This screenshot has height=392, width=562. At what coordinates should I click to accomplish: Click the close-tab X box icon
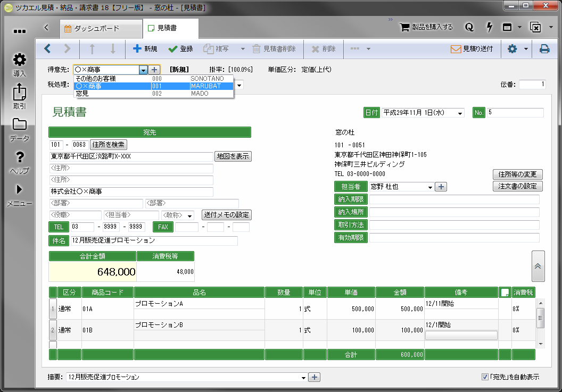click(535, 27)
